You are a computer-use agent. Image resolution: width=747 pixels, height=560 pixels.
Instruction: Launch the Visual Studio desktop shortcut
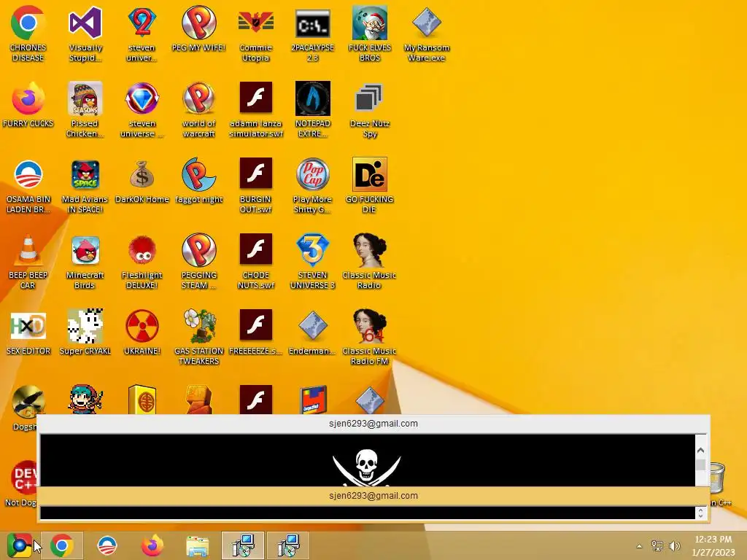(85, 23)
